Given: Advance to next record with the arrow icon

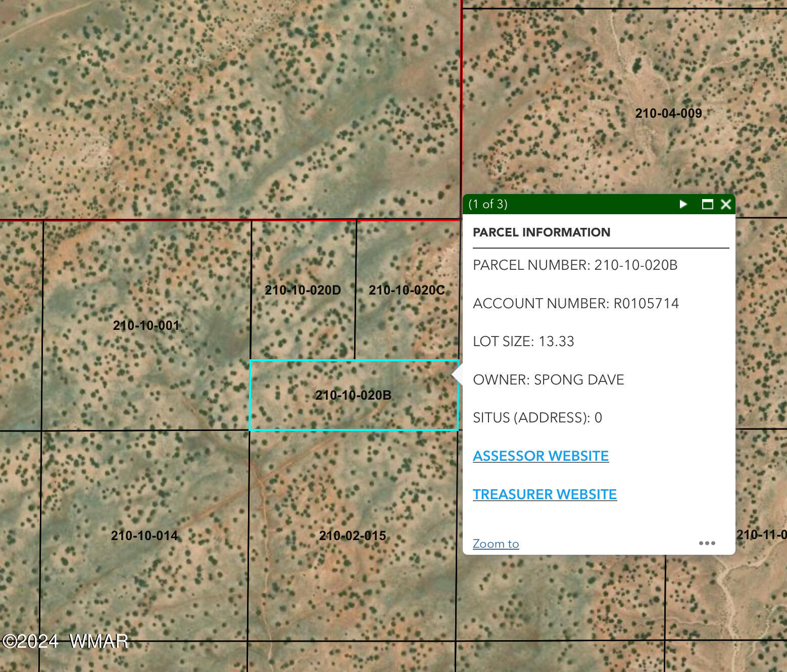Looking at the screenshot, I should [683, 205].
